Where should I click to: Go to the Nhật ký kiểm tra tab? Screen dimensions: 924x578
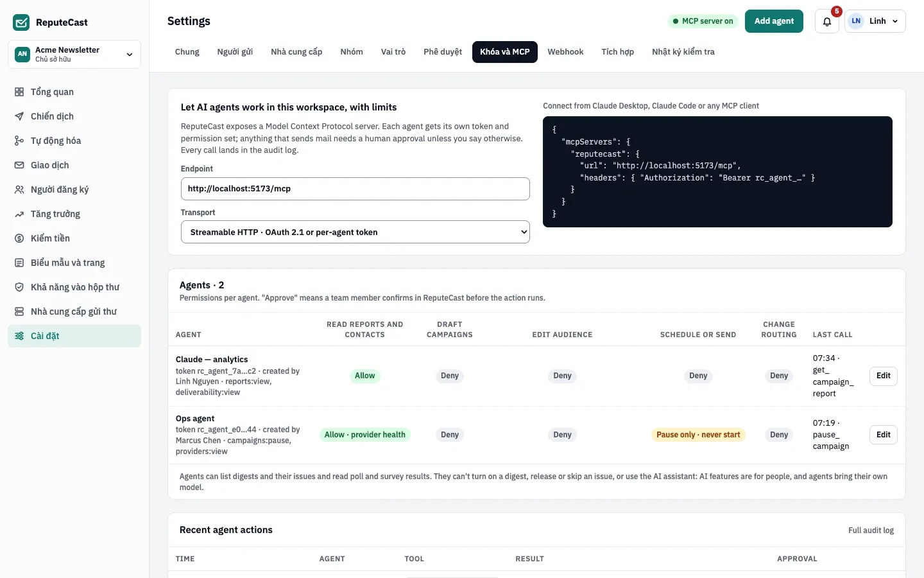(x=683, y=52)
